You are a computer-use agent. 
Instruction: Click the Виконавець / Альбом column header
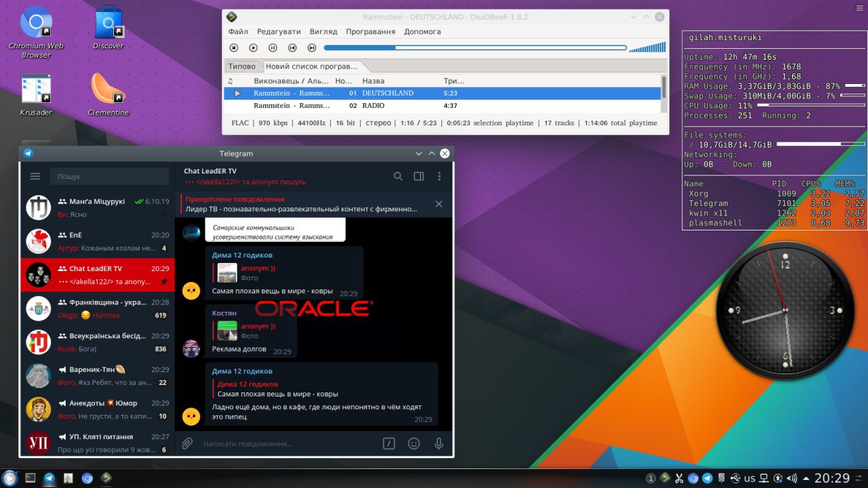(292, 81)
